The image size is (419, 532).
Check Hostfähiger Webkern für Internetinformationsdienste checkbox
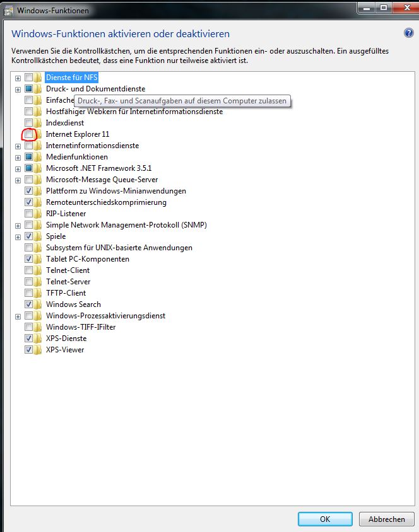pyautogui.click(x=29, y=112)
